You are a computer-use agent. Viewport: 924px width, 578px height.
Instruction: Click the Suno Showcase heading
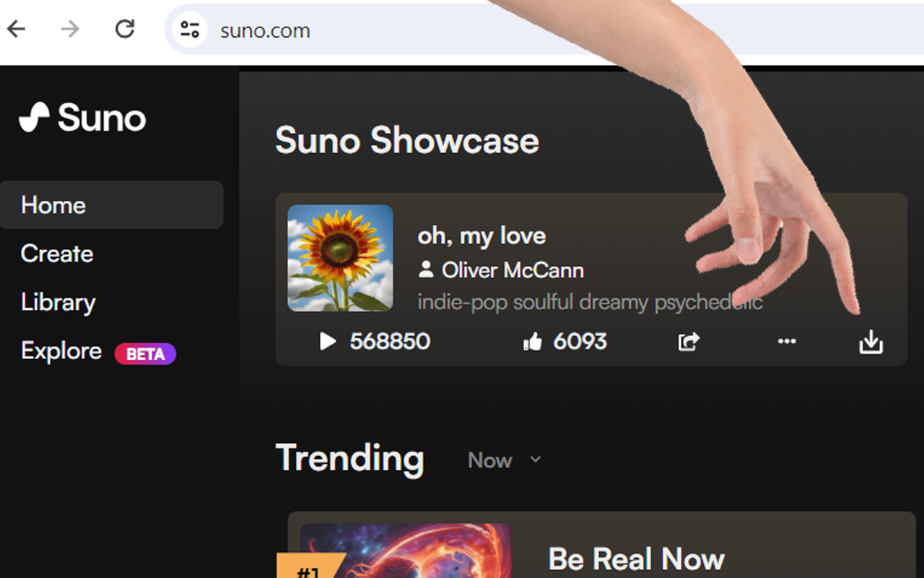pos(407,140)
